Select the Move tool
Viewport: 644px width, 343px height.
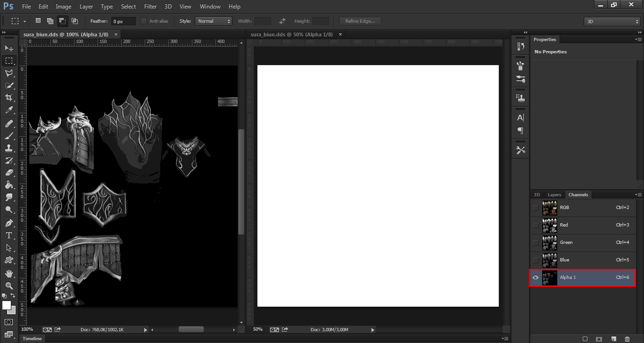[x=9, y=48]
